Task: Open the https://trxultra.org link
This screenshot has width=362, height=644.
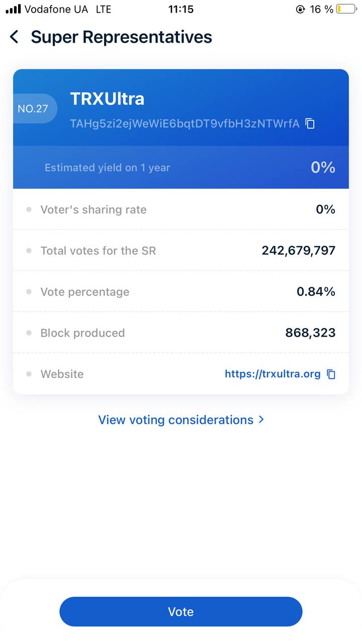Action: coord(273,374)
